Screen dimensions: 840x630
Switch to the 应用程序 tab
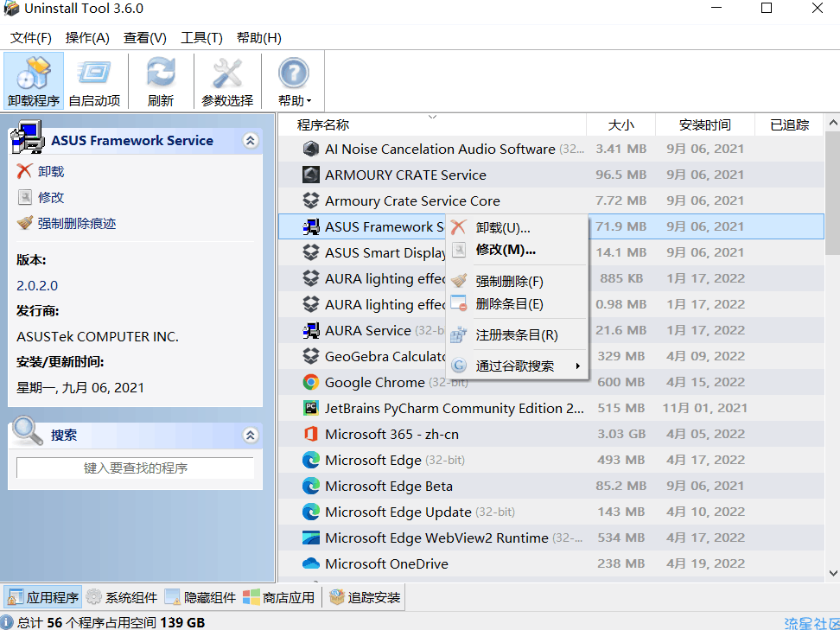(x=43, y=597)
